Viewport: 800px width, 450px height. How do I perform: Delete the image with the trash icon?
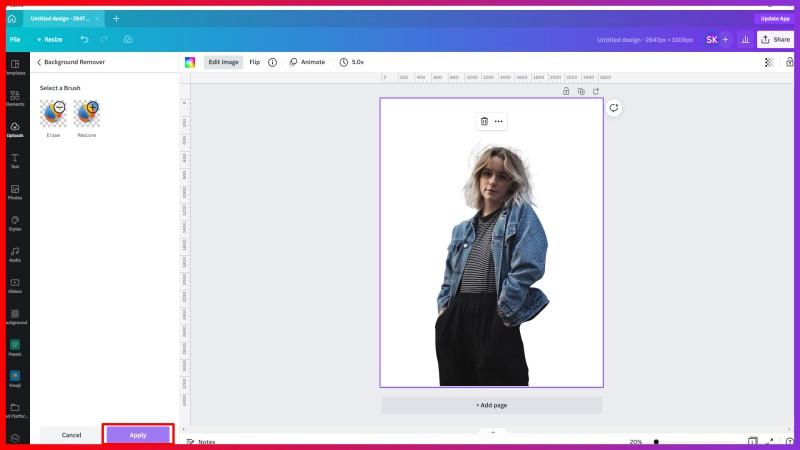tap(484, 121)
